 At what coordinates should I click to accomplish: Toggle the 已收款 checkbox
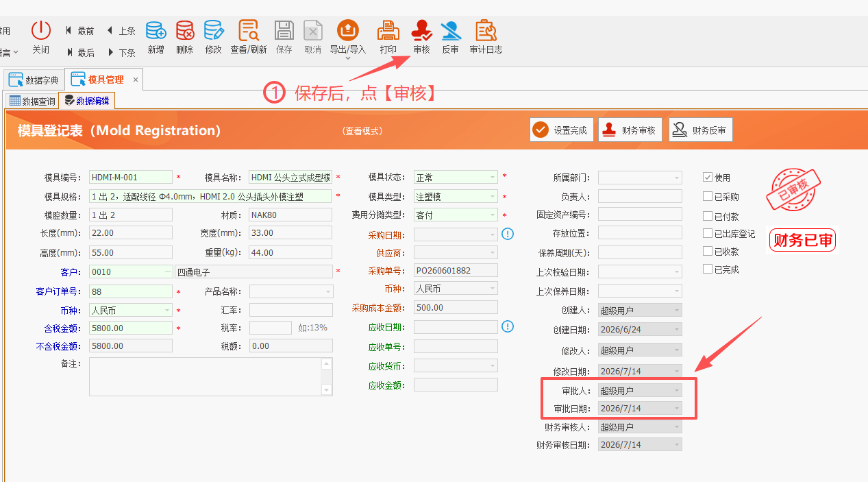click(x=708, y=251)
